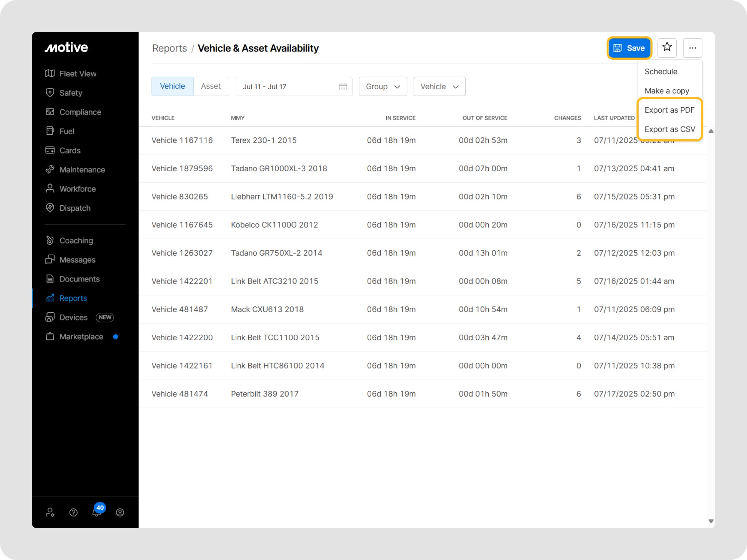Go to the Reports breadcrumb link
The width and height of the screenshot is (747, 560).
169,48
